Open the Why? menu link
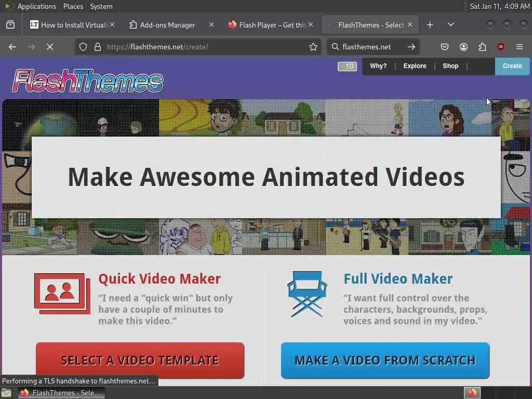 point(378,66)
